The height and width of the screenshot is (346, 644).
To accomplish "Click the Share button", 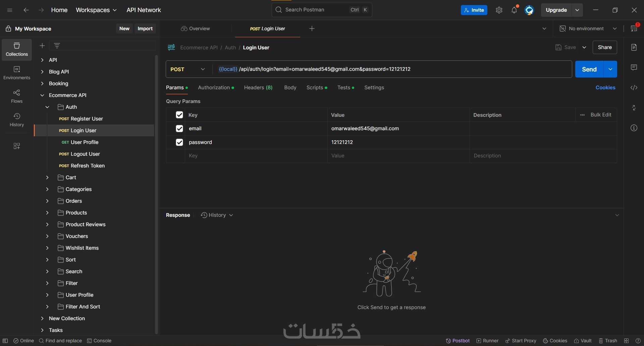I will [605, 47].
